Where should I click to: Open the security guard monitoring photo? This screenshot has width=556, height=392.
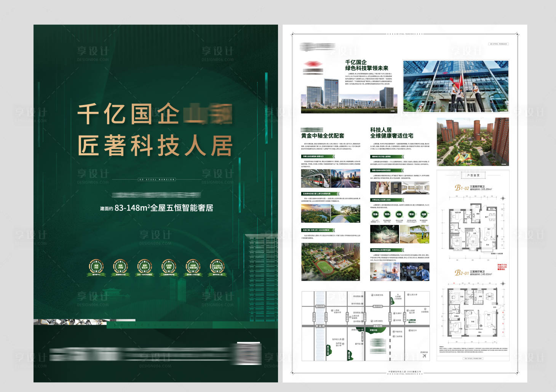click(415, 272)
